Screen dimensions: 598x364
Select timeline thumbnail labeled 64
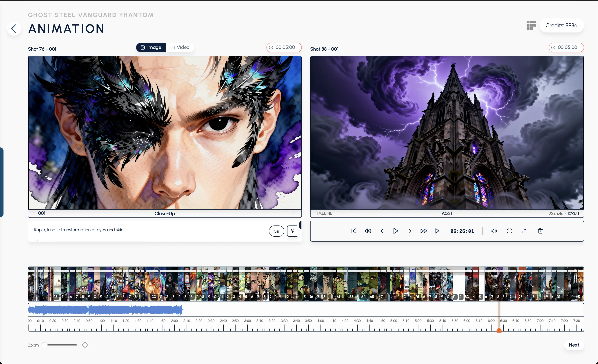coord(363,284)
